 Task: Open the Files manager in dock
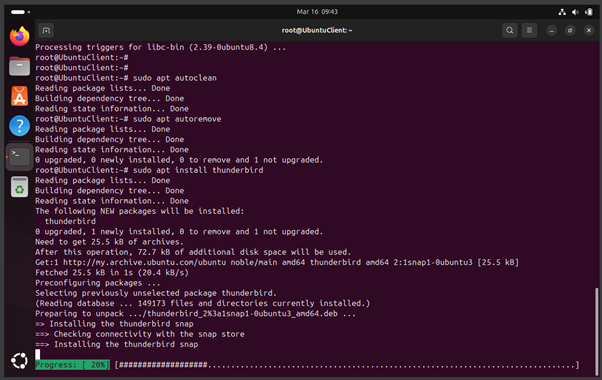[x=20, y=66]
